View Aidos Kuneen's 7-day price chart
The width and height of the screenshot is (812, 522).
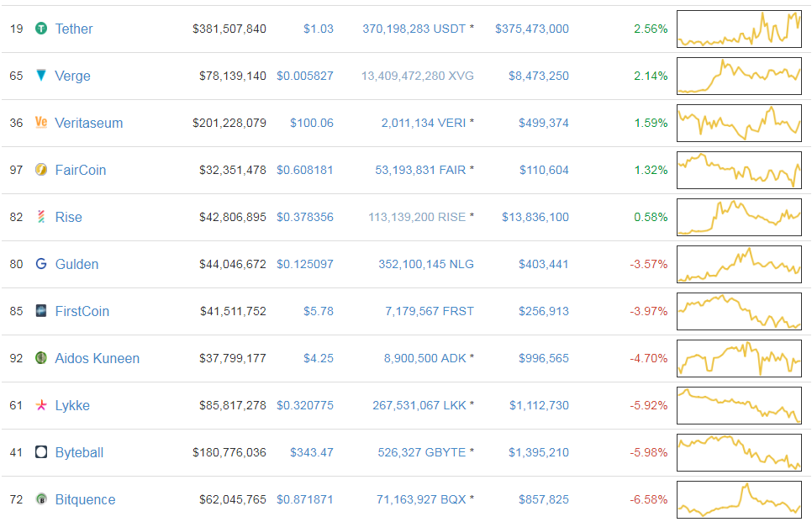click(x=739, y=358)
